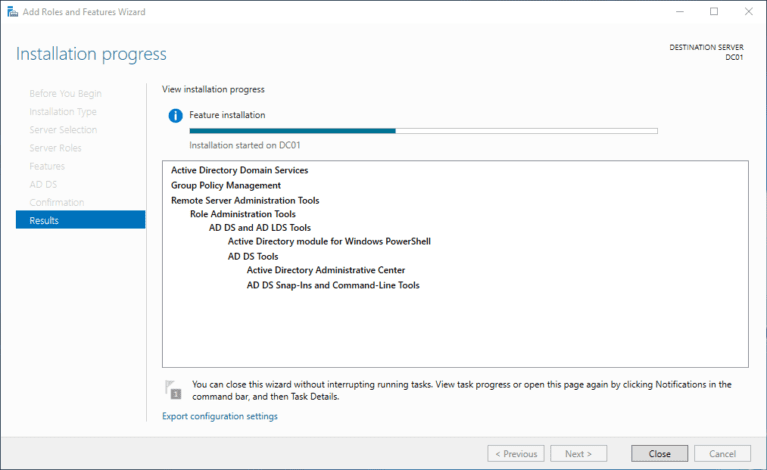Viewport: 767px width, 470px height.
Task: Maximize the wizard window
Action: click(x=714, y=12)
